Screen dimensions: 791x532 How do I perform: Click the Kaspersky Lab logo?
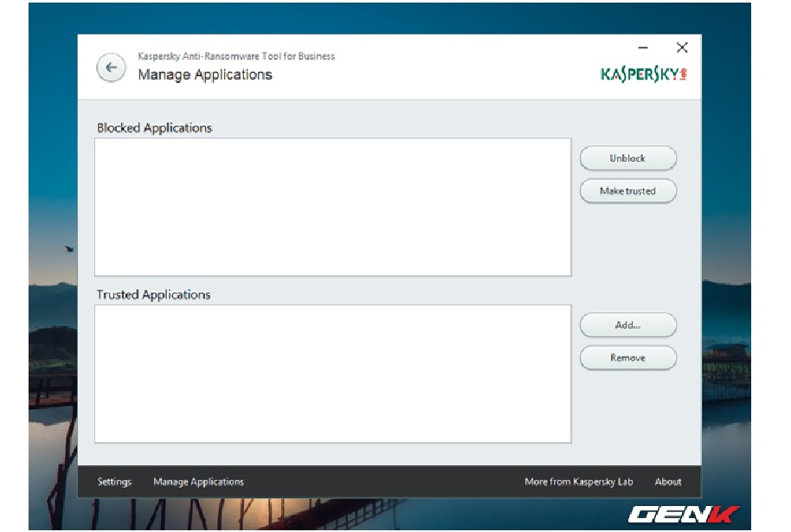643,74
